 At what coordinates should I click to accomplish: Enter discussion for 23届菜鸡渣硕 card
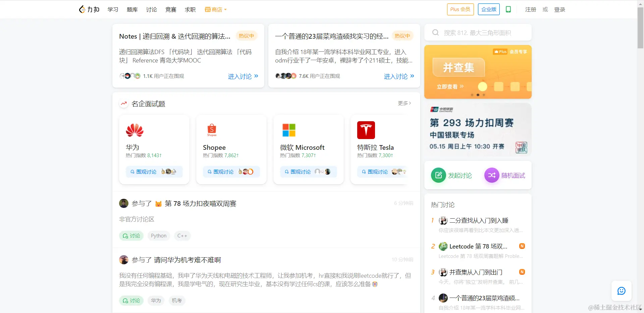399,76
